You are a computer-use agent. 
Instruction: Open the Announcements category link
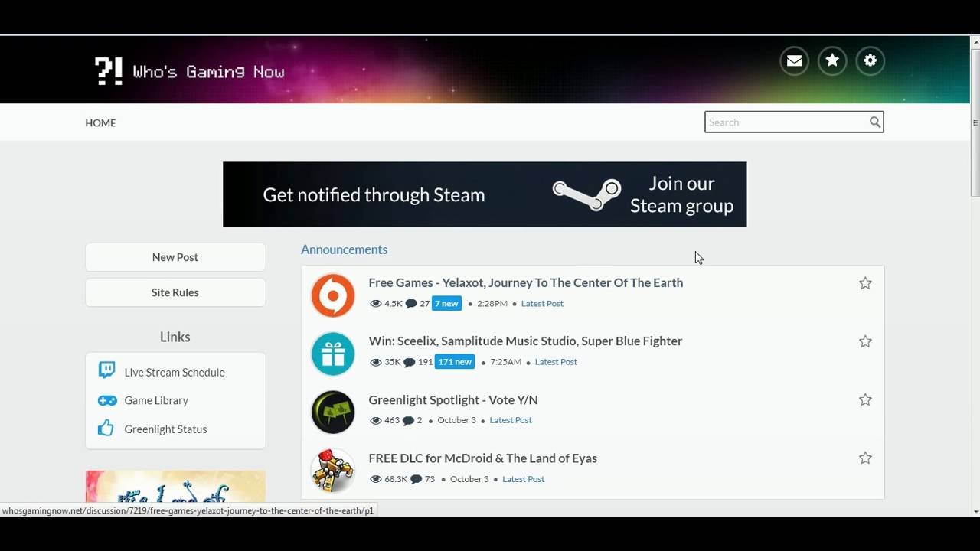344,249
